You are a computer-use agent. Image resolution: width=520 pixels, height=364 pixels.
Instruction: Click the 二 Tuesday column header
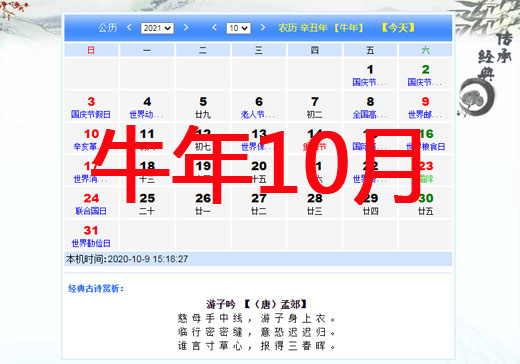click(203, 50)
